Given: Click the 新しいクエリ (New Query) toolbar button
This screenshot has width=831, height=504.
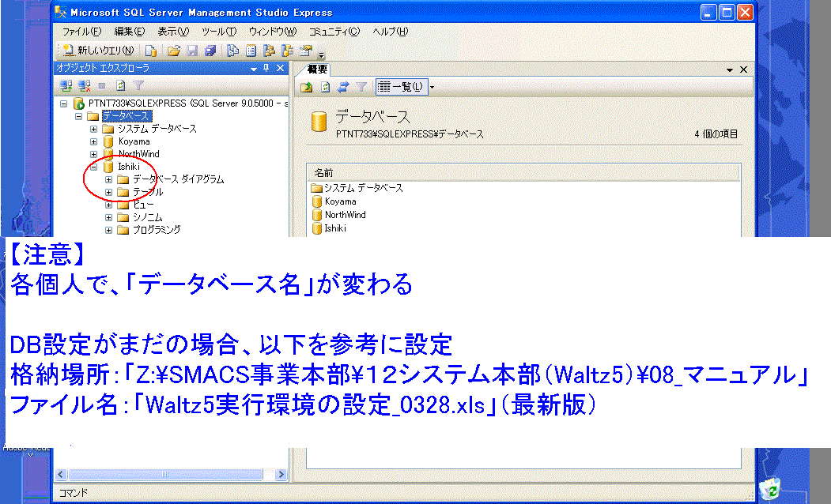Looking at the screenshot, I should (x=99, y=51).
